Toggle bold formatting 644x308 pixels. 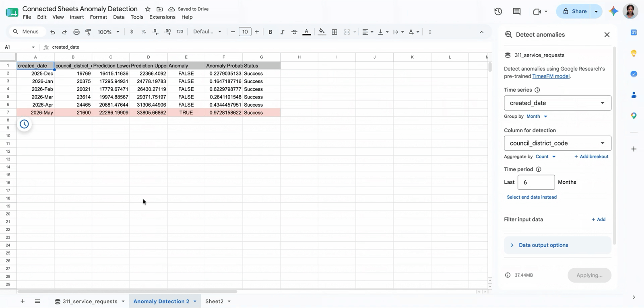pyautogui.click(x=270, y=32)
